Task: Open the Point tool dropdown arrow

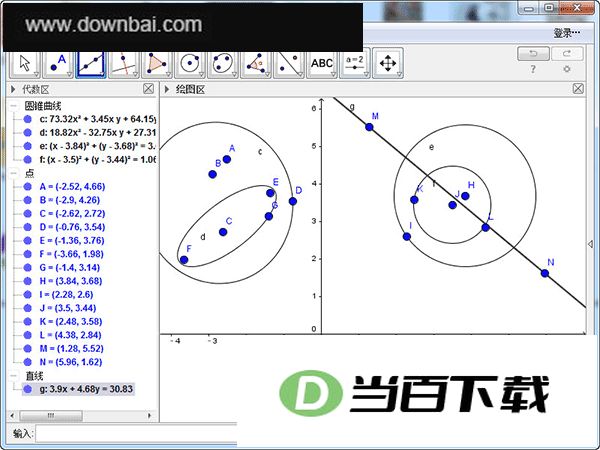Action: 70,74
